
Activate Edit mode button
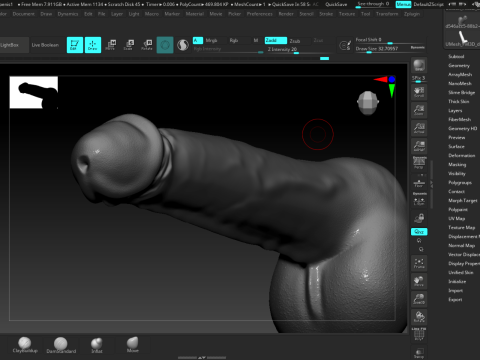point(75,45)
